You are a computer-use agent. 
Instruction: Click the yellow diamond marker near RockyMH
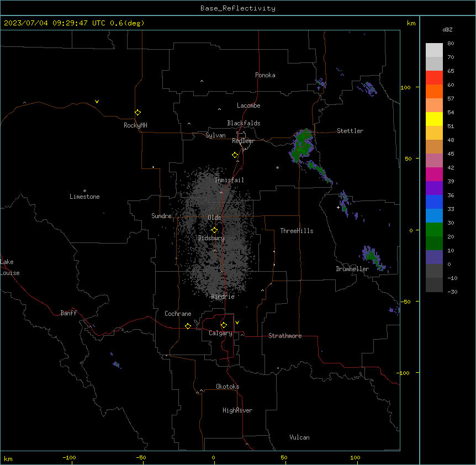(137, 113)
